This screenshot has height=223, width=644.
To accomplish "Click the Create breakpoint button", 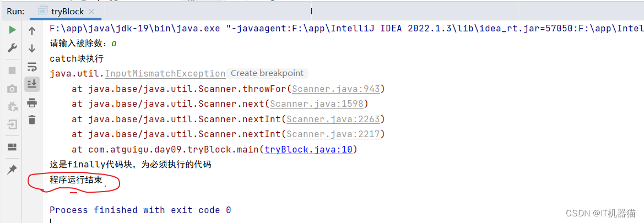I will [x=267, y=74].
